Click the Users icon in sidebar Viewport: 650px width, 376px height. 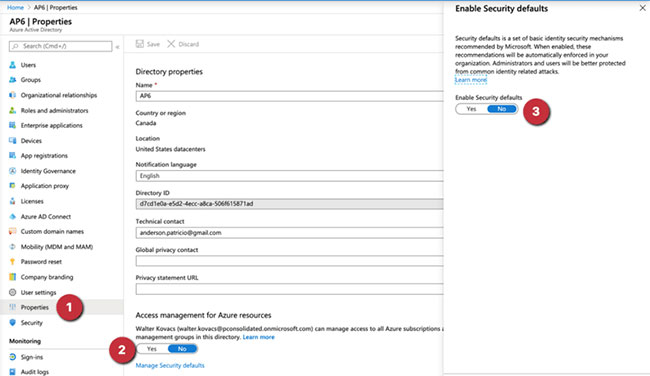(x=12, y=65)
